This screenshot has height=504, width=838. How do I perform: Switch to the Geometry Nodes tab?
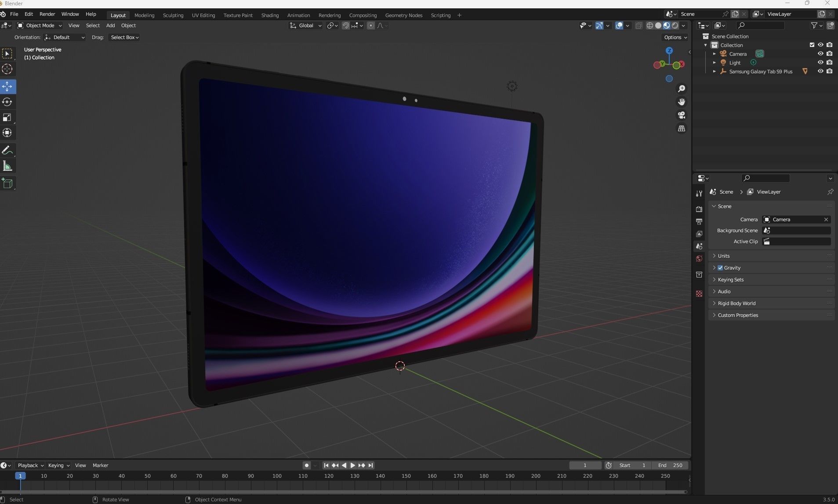point(403,15)
